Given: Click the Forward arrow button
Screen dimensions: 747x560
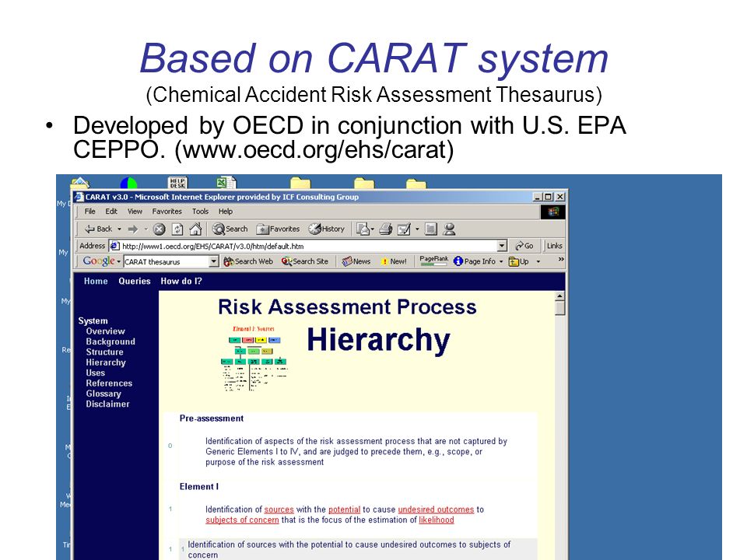Looking at the screenshot, I should [x=133, y=229].
